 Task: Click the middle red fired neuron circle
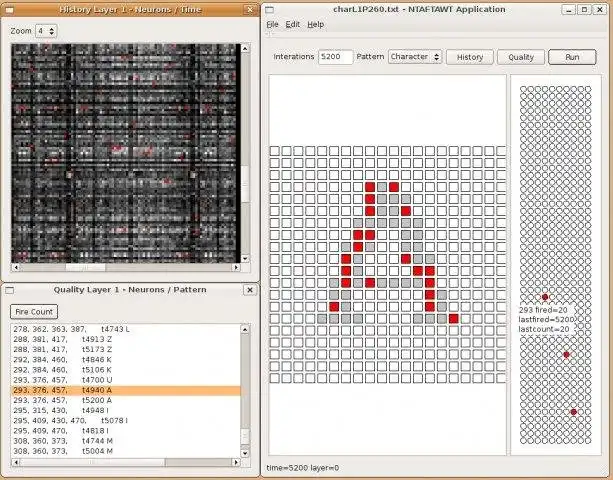566,355
